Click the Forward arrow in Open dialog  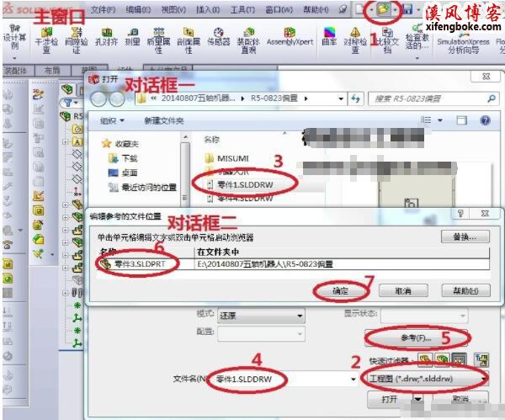(x=117, y=98)
